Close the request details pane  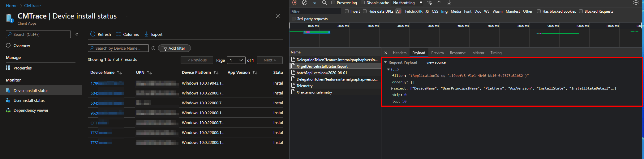click(386, 53)
